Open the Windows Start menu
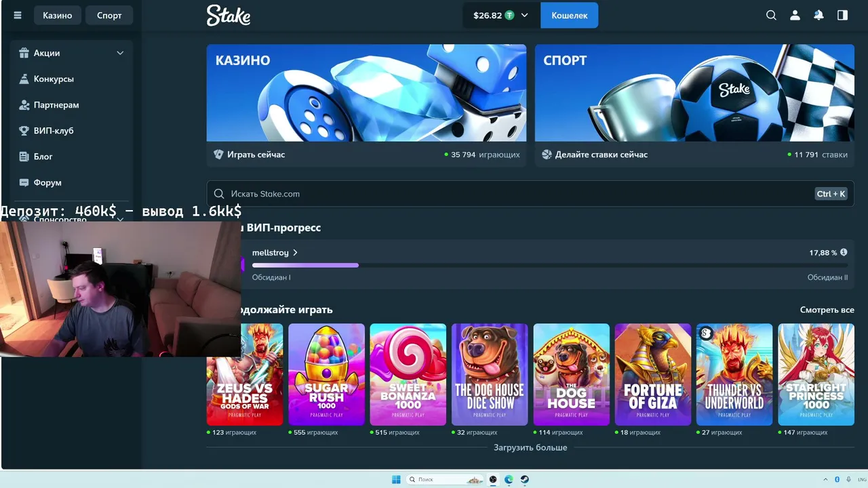Viewport: 868px width, 488px height. tap(396, 479)
